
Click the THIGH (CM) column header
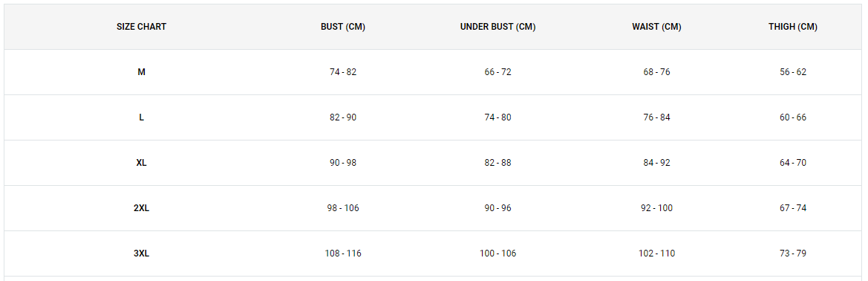tap(793, 27)
